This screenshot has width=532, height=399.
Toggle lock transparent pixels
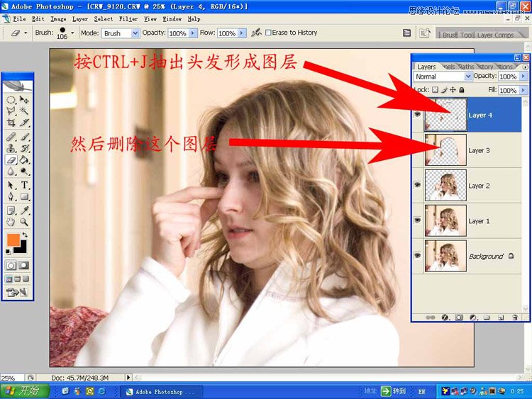(435, 90)
